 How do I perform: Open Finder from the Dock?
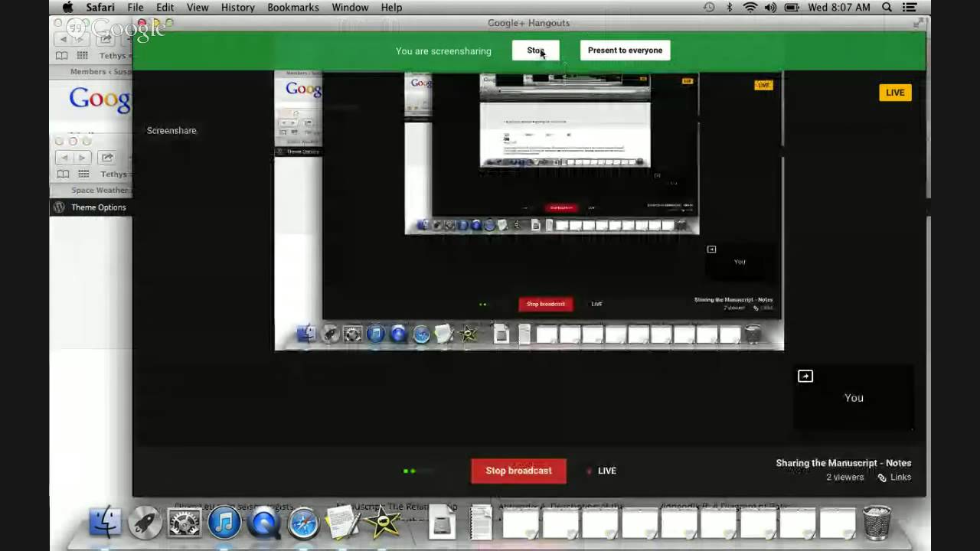click(105, 523)
